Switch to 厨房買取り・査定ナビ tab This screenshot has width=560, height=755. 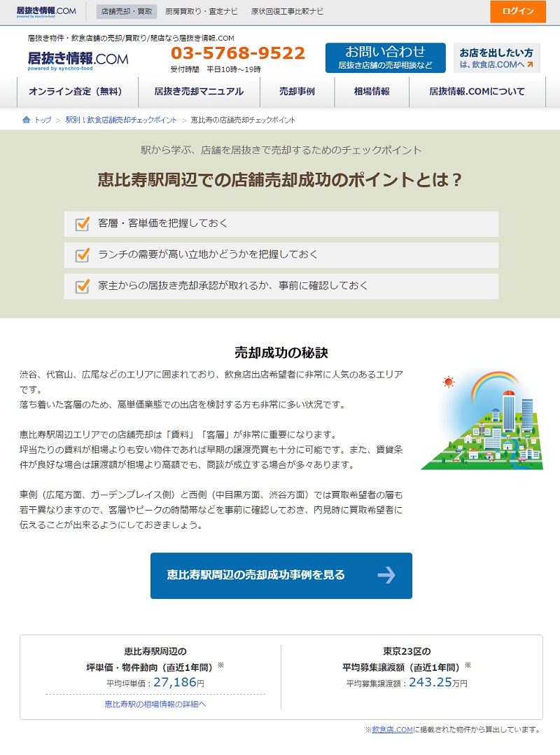click(202, 11)
